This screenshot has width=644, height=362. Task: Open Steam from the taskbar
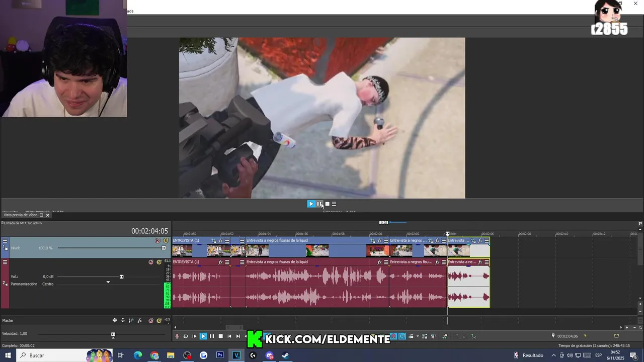click(285, 355)
